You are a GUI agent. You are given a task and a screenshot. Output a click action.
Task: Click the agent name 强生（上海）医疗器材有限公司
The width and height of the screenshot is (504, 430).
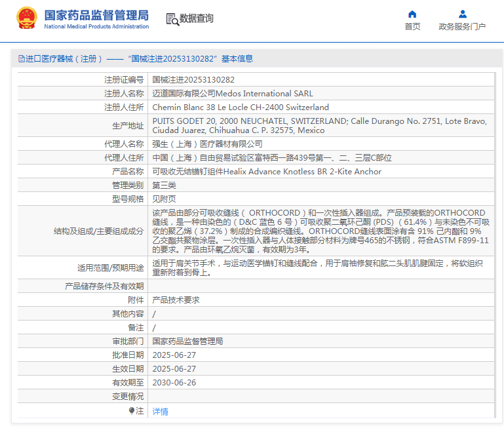point(207,144)
